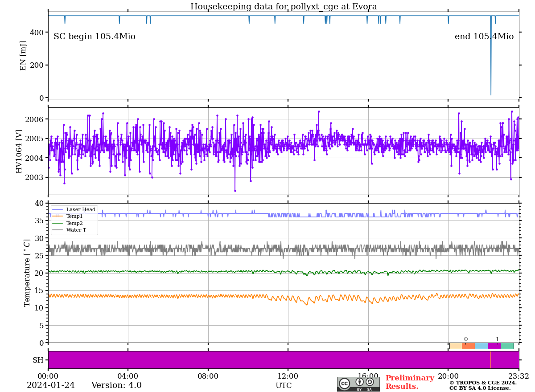Click the 200 tick on the EN axis
Image resolution: width=535 pixels, height=392 pixels.
(x=37, y=65)
